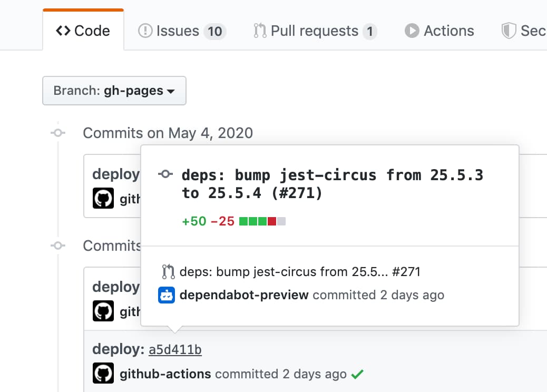
Task: Click the dependabot-preview robot avatar in popup
Action: (x=166, y=295)
